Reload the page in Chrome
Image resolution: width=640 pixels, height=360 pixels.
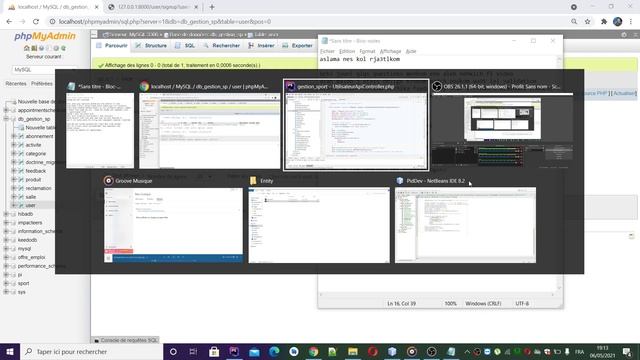pyautogui.click(x=36, y=22)
